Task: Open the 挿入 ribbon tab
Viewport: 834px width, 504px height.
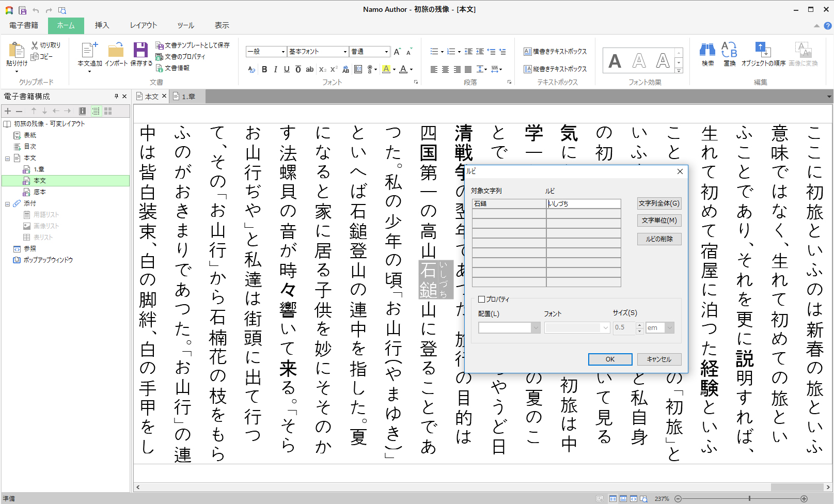Action: 102,25
